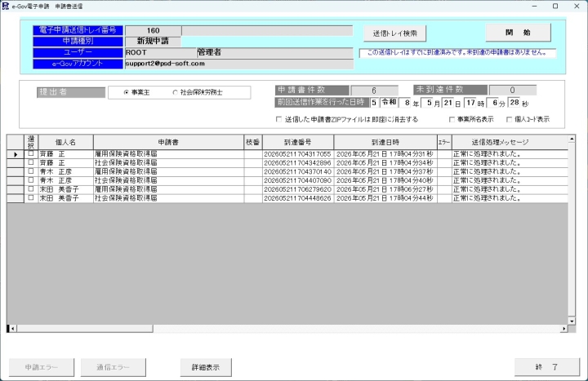Check the box for 斉藤 正 雇用保険資格取得届 row
This screenshot has height=381, width=588.
pyautogui.click(x=31, y=153)
